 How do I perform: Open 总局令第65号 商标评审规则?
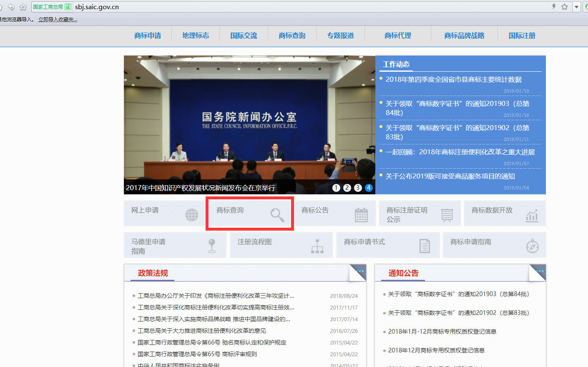197,354
